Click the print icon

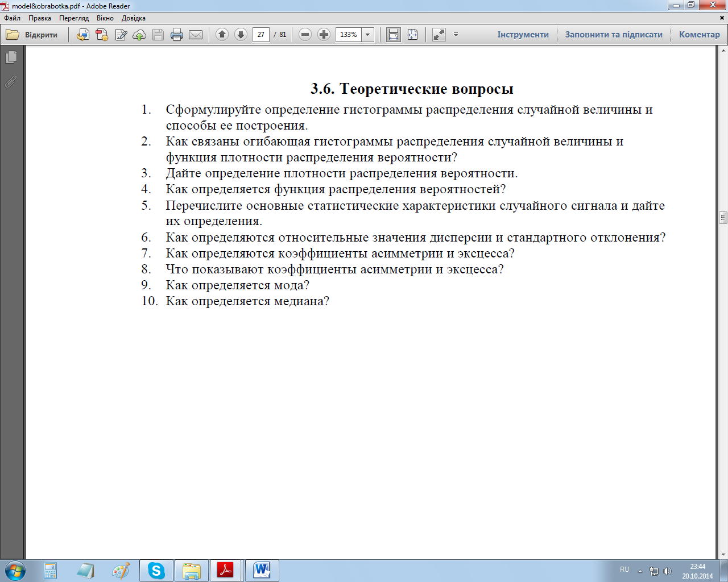pyautogui.click(x=177, y=35)
